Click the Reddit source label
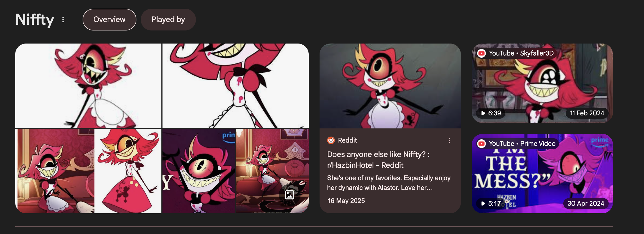 click(x=347, y=140)
